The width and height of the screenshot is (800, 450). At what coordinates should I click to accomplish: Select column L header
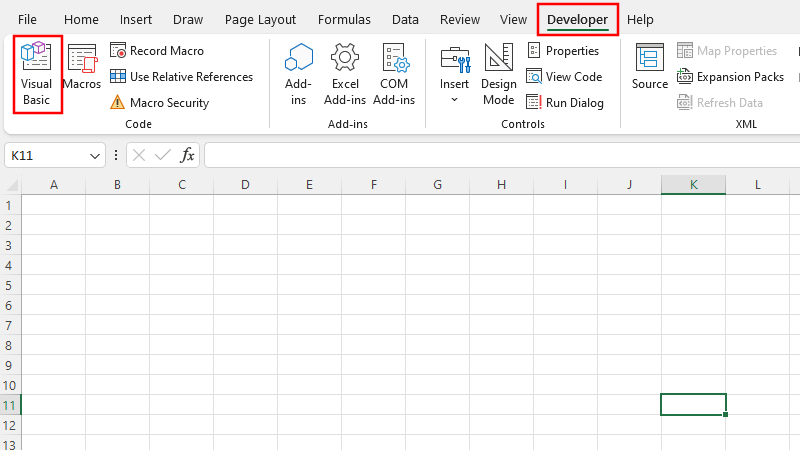[x=758, y=185]
